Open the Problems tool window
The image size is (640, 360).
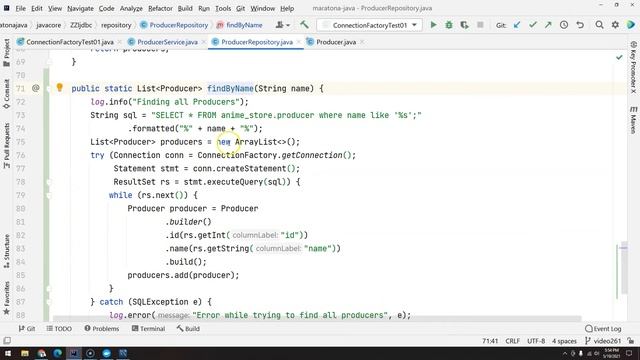coord(102,329)
